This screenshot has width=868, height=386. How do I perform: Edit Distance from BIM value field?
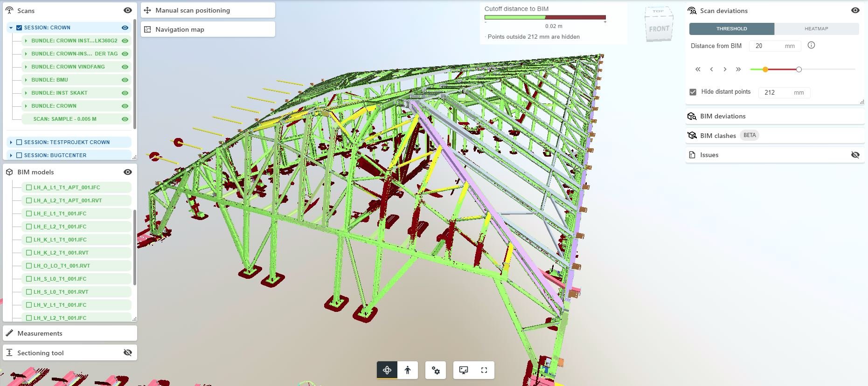pos(775,46)
